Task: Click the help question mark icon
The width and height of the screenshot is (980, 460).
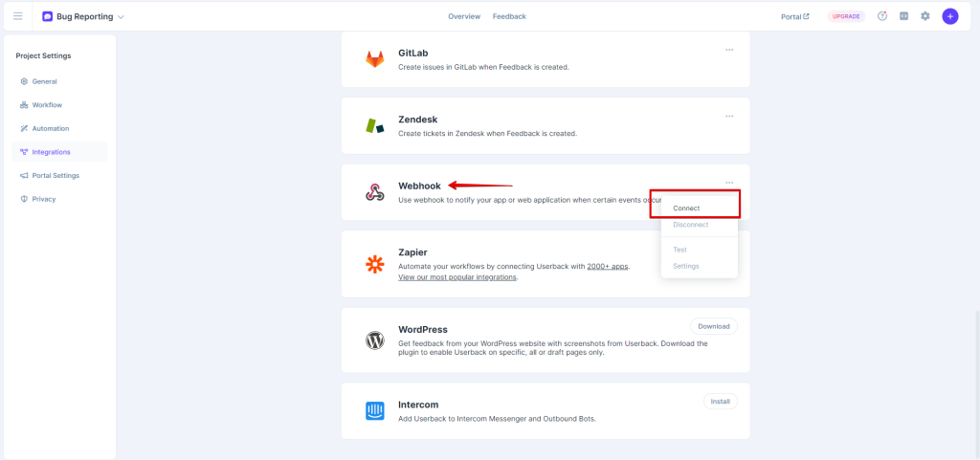Action: tap(882, 16)
